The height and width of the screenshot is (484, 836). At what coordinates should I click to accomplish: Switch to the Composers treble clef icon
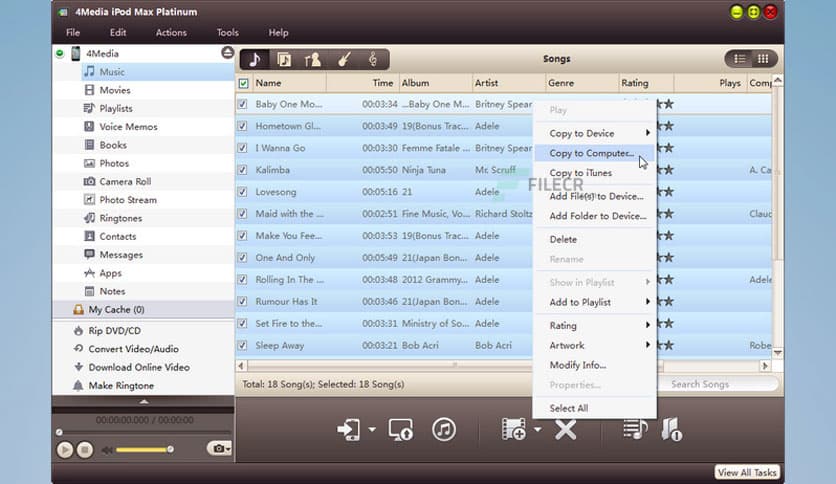373,59
